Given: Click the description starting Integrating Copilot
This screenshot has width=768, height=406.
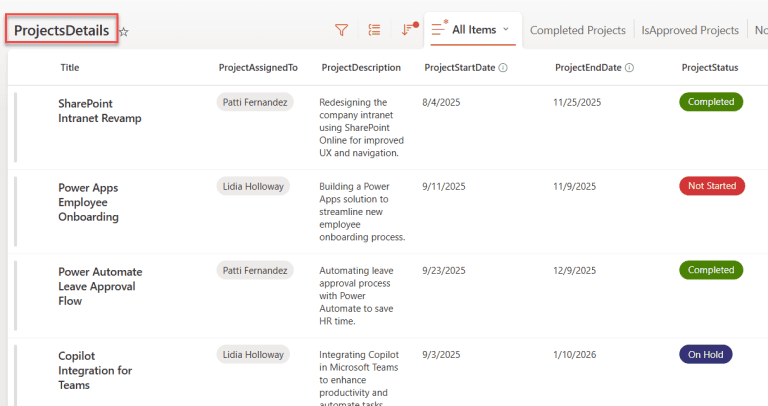Looking at the screenshot, I should 359,379.
